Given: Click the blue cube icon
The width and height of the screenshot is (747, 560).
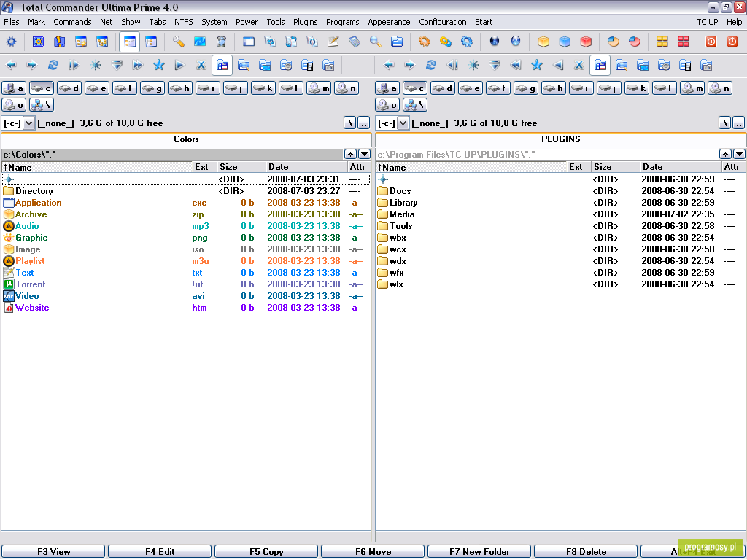Looking at the screenshot, I should click(565, 42).
